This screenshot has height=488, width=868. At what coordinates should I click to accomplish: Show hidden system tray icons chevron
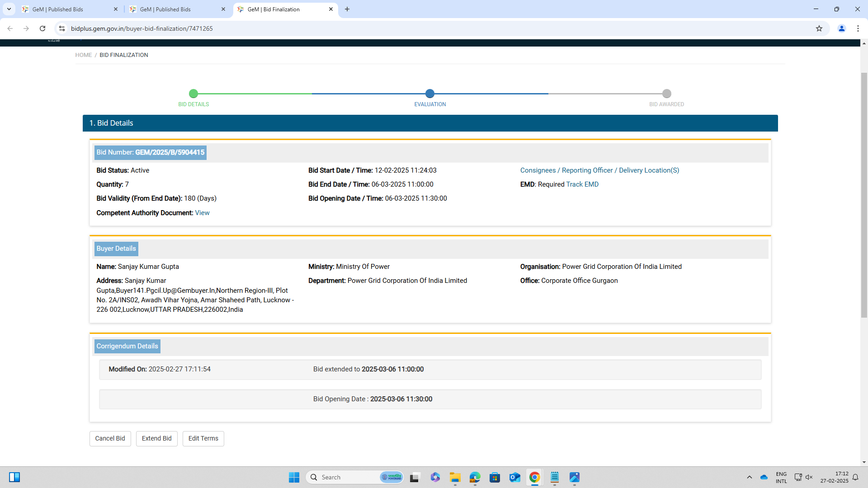(x=750, y=478)
